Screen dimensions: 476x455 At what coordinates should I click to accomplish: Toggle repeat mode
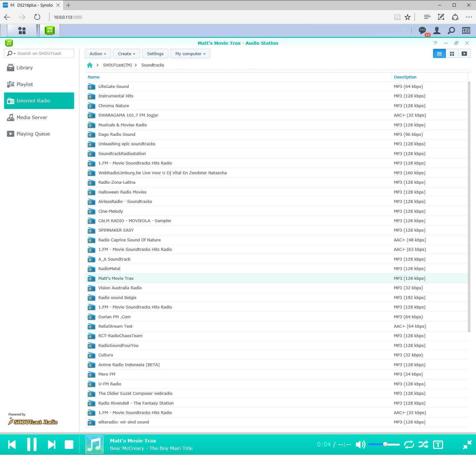(409, 445)
